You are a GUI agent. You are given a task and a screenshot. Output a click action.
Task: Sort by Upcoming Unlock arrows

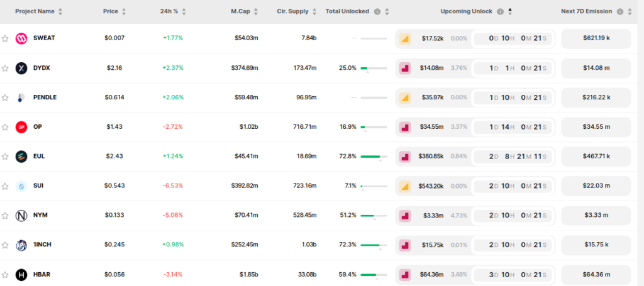[x=510, y=11]
